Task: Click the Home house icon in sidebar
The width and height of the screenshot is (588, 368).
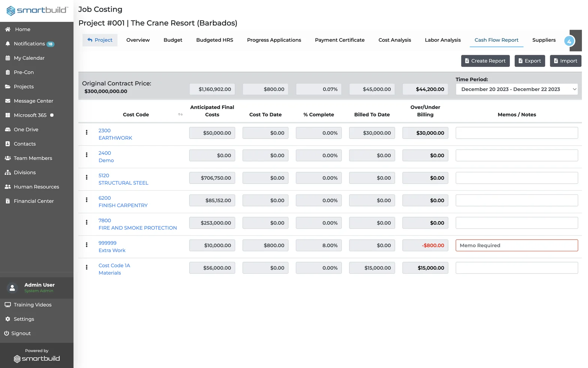Action: 7,29
